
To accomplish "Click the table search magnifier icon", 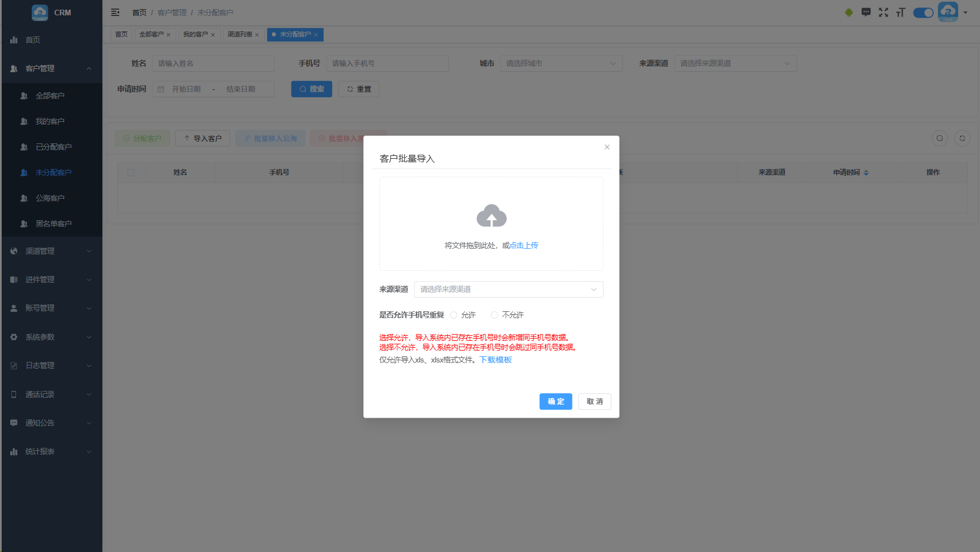I will 939,138.
